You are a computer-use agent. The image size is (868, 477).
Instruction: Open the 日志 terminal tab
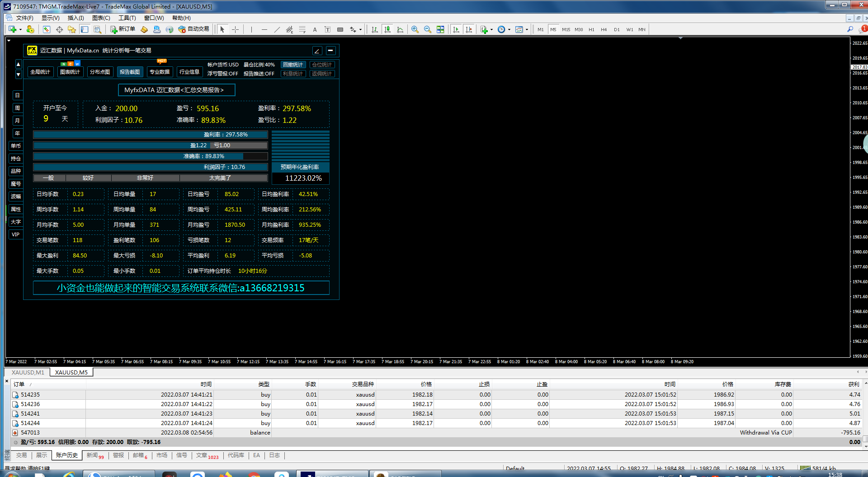tap(274, 455)
